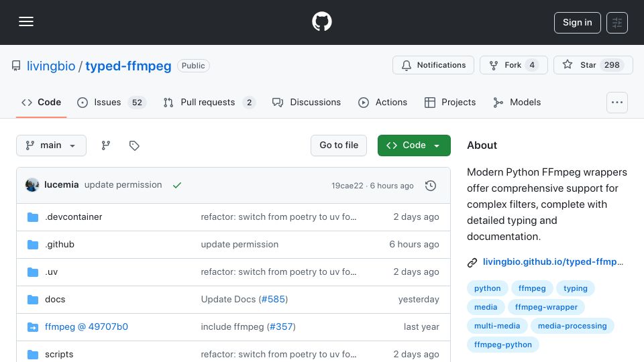This screenshot has width=644, height=362.
Task: Select the media-processing topic tag
Action: [x=572, y=326]
